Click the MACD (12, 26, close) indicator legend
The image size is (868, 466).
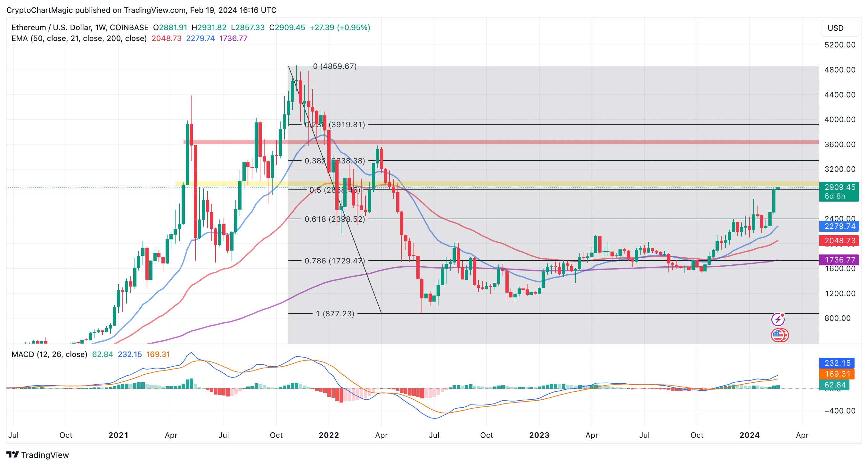(49, 354)
